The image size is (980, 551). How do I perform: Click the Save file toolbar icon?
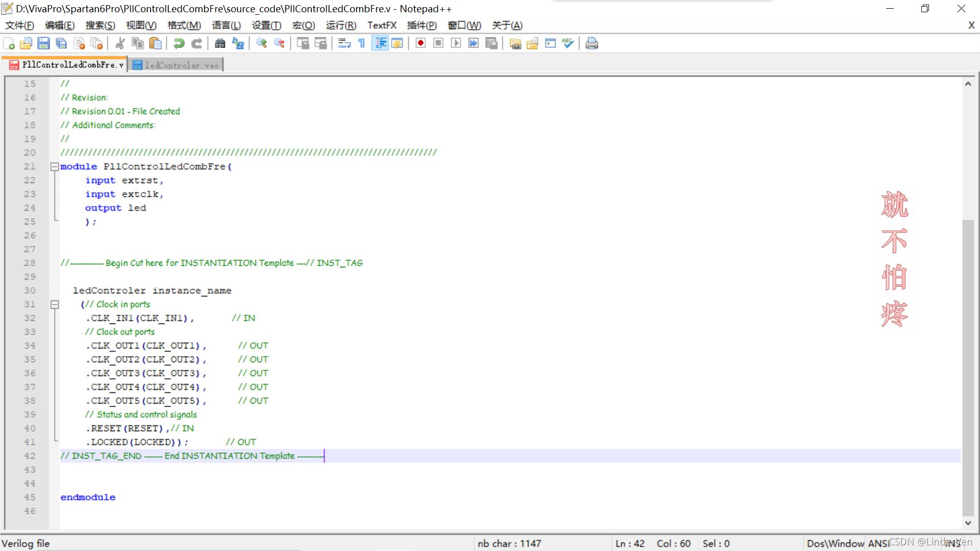(43, 43)
